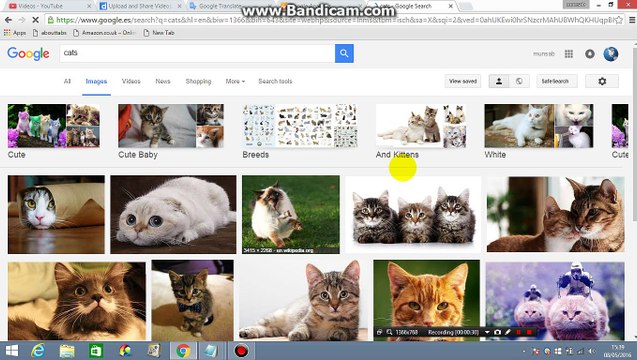Switch to Videos results
This screenshot has width=637, height=360.
[131, 81]
